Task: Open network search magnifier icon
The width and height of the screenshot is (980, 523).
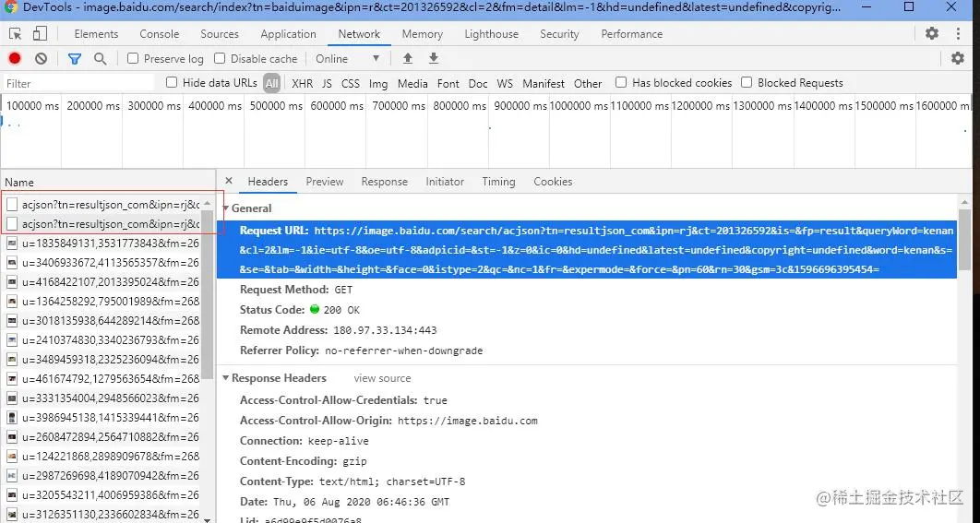Action: (100, 58)
